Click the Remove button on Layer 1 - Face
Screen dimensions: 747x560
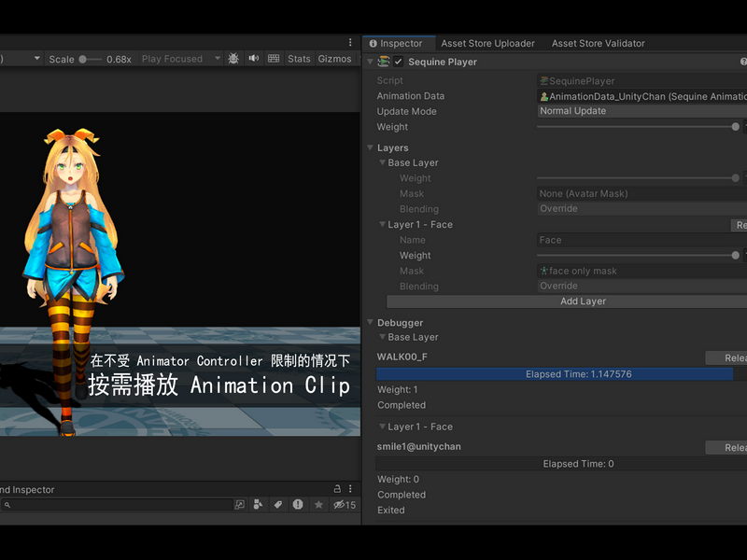coord(739,225)
